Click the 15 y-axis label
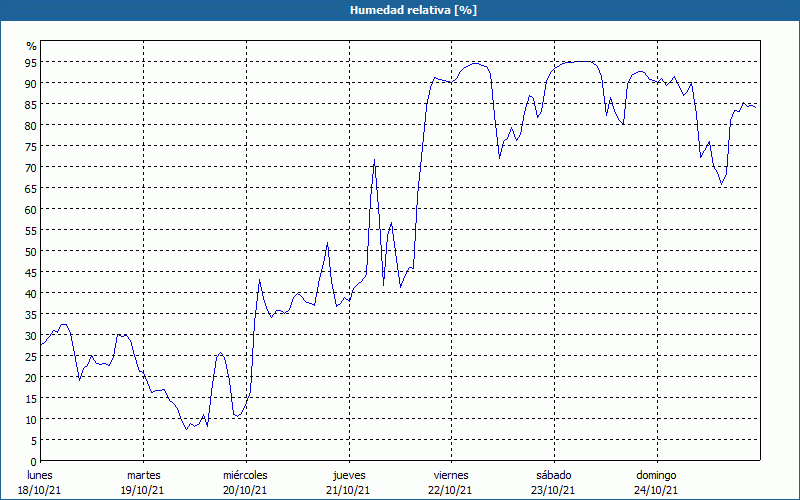This screenshot has height=500, width=800. click(31, 398)
